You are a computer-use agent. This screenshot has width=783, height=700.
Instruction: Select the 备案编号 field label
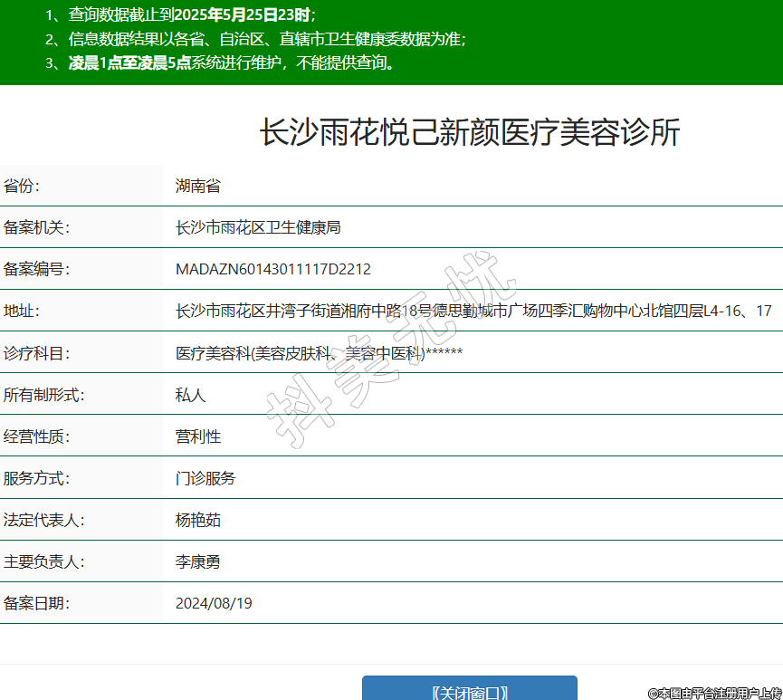pyautogui.click(x=36, y=270)
